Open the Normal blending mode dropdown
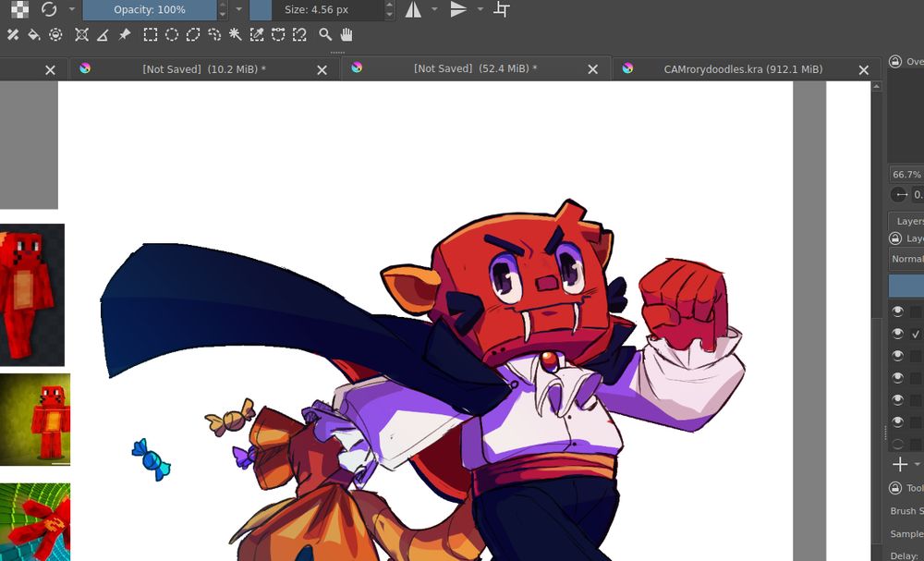This screenshot has width=924, height=561. (x=906, y=259)
